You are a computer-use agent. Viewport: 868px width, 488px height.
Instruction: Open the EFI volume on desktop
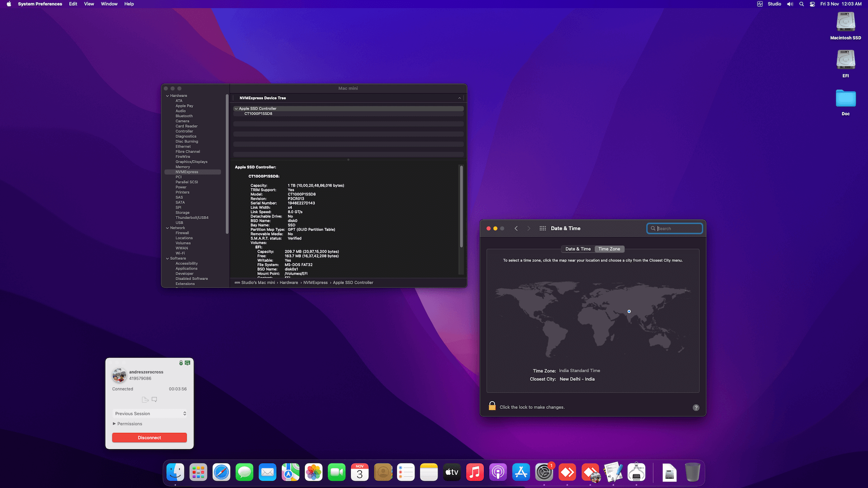click(x=846, y=64)
